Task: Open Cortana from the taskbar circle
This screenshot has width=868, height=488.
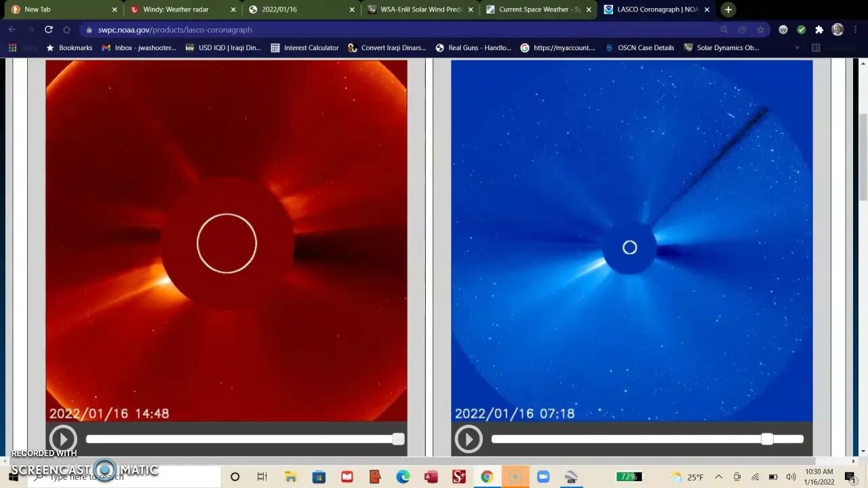Action: click(235, 477)
